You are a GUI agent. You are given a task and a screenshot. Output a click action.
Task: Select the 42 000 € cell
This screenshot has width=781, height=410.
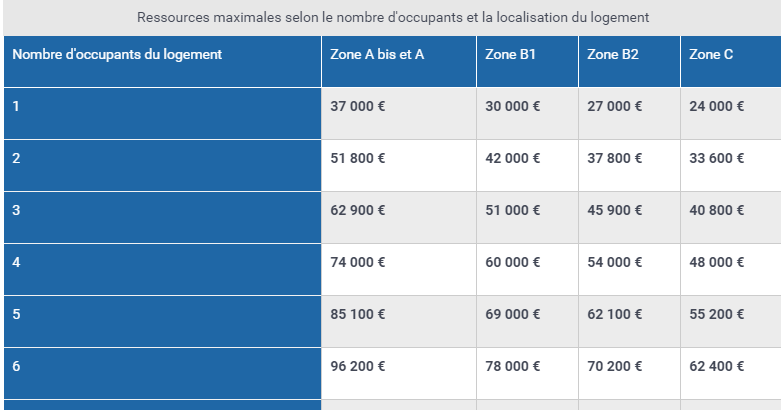513,158
